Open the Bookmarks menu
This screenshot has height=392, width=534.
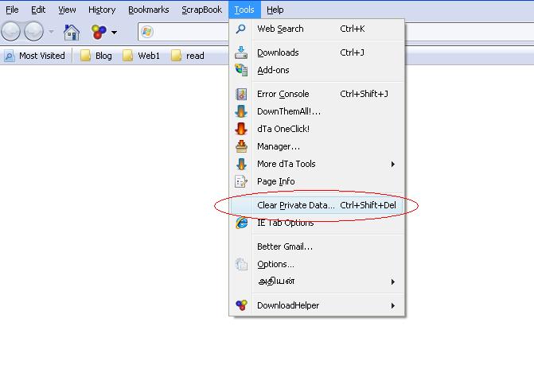(x=149, y=10)
